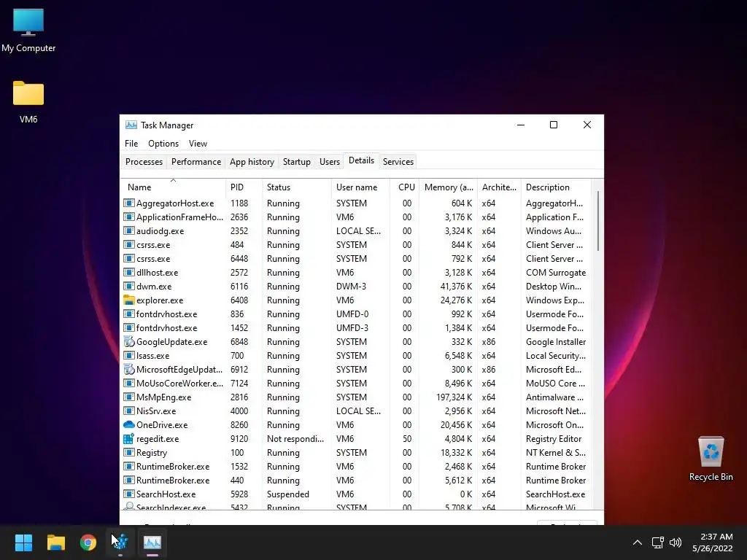Switch to the Startup tab
The height and width of the screenshot is (560, 747).
(x=296, y=161)
